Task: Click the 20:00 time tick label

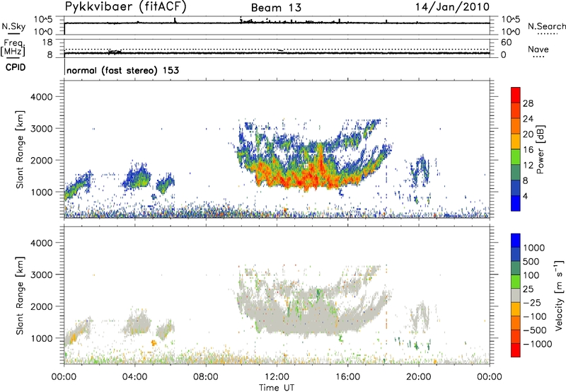Action: tap(419, 377)
